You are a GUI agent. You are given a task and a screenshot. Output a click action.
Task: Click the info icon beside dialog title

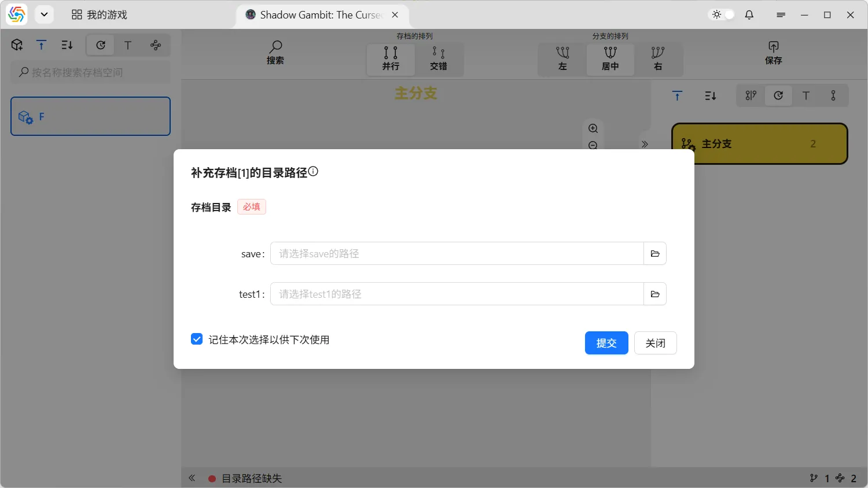pos(313,171)
